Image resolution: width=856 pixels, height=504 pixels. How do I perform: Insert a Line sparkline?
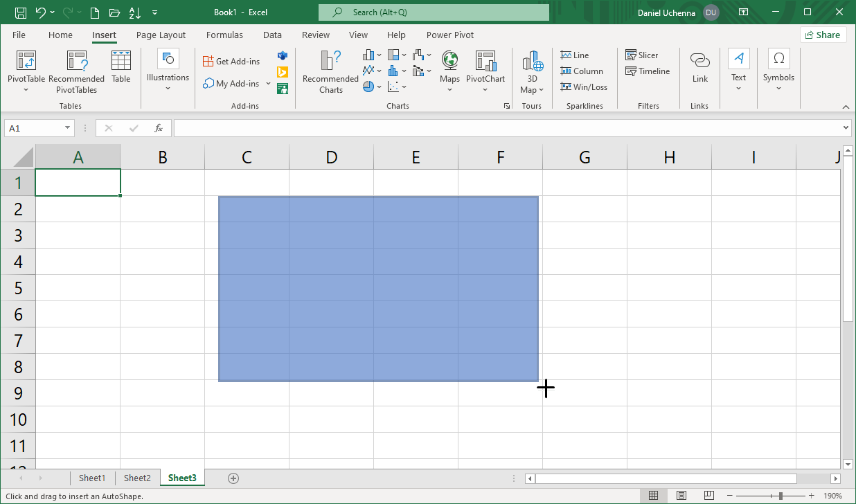(575, 55)
